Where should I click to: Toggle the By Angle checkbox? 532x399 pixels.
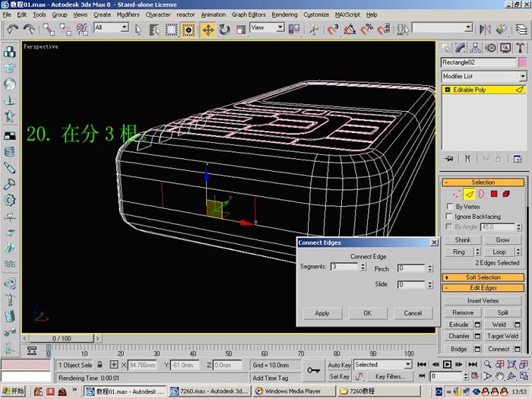pos(449,226)
